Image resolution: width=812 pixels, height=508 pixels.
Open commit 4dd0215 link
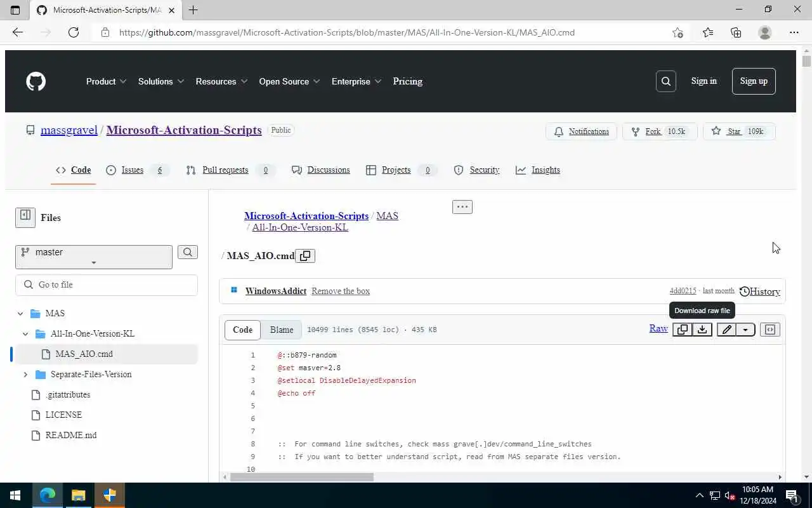point(683,291)
